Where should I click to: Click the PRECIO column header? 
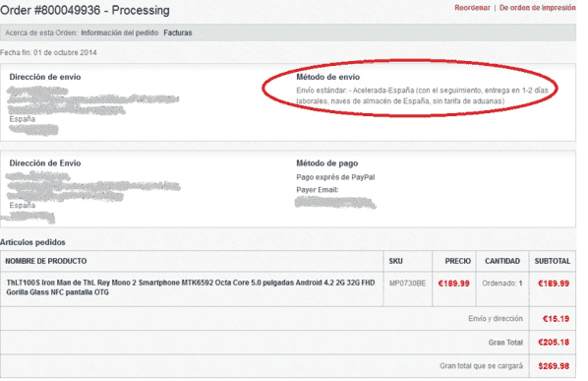[457, 261]
